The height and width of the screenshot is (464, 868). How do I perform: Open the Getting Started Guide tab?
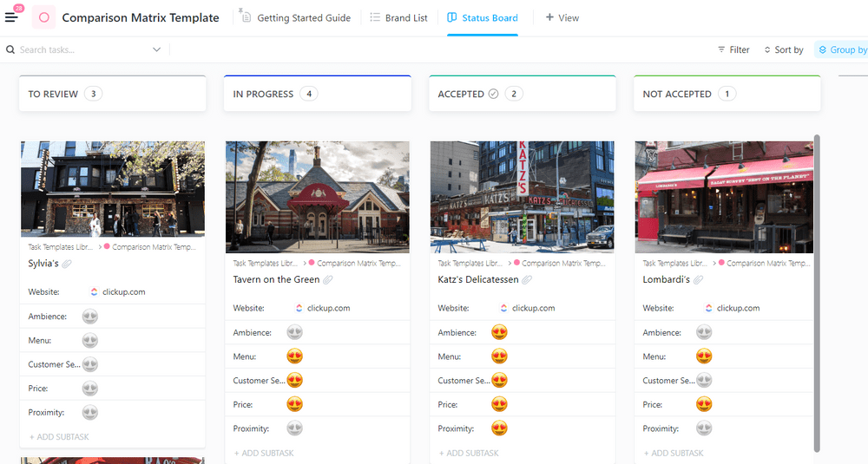pyautogui.click(x=296, y=17)
